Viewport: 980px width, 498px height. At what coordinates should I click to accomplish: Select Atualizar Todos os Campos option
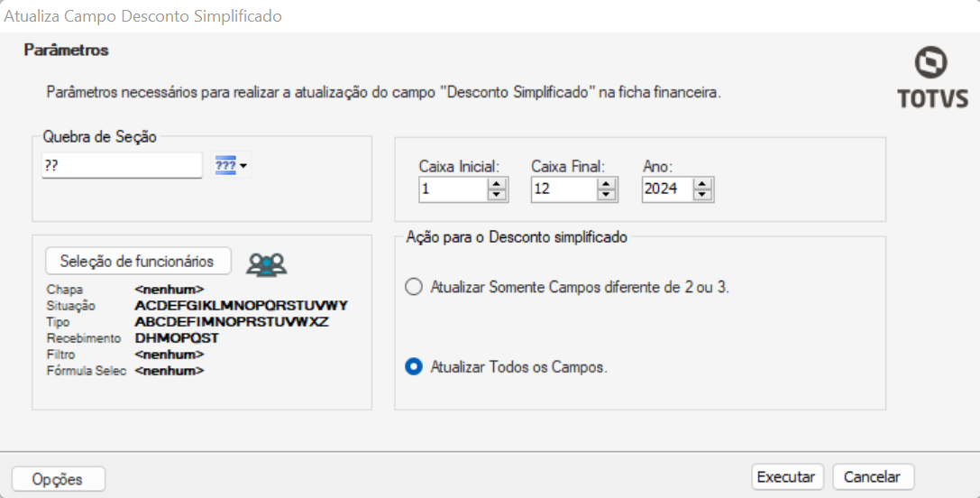[x=414, y=367]
